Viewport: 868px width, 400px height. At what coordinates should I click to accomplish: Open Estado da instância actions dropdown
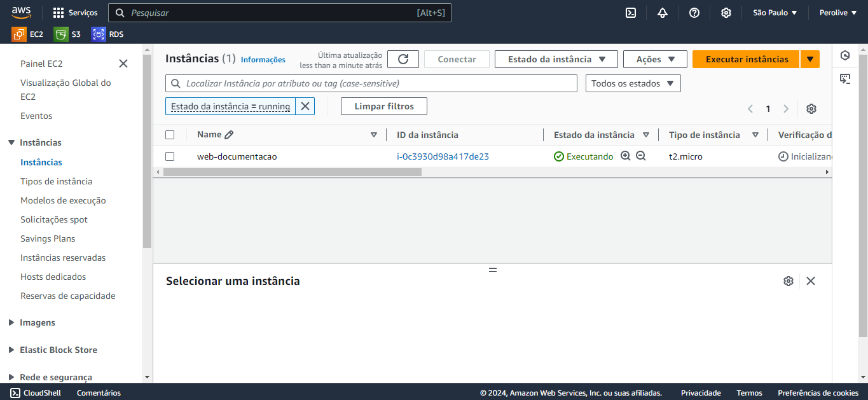556,59
